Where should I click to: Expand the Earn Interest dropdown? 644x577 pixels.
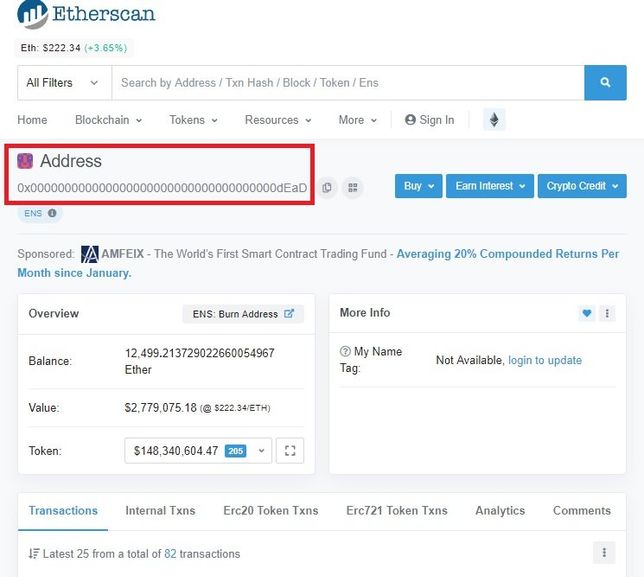[489, 186]
